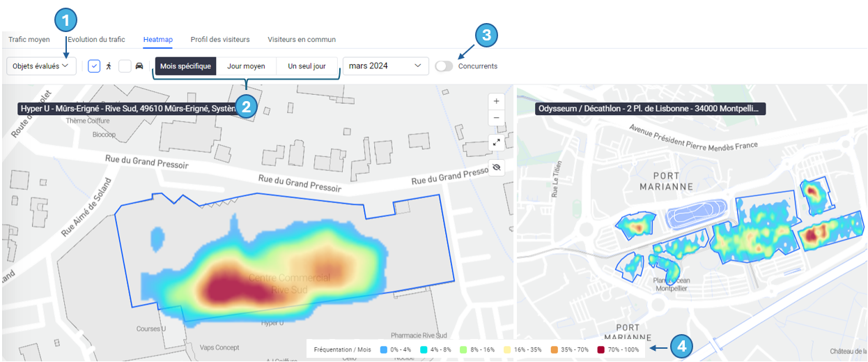
Task: Choose the Un seul jour option
Action: (307, 66)
